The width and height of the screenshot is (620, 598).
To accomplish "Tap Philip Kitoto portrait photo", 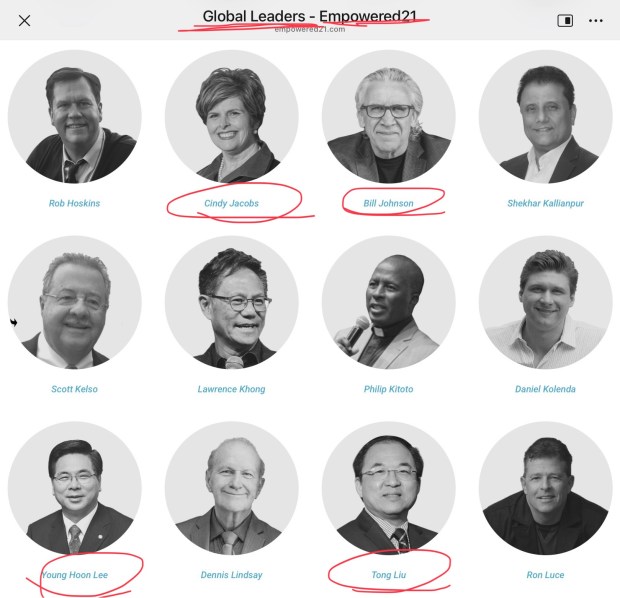I will pos(389,303).
